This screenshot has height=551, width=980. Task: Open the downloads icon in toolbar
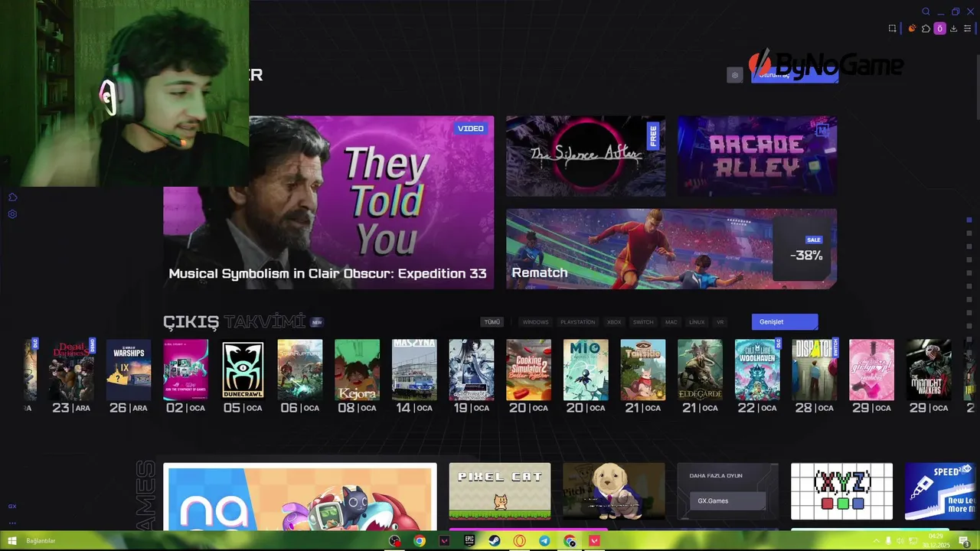click(953, 28)
